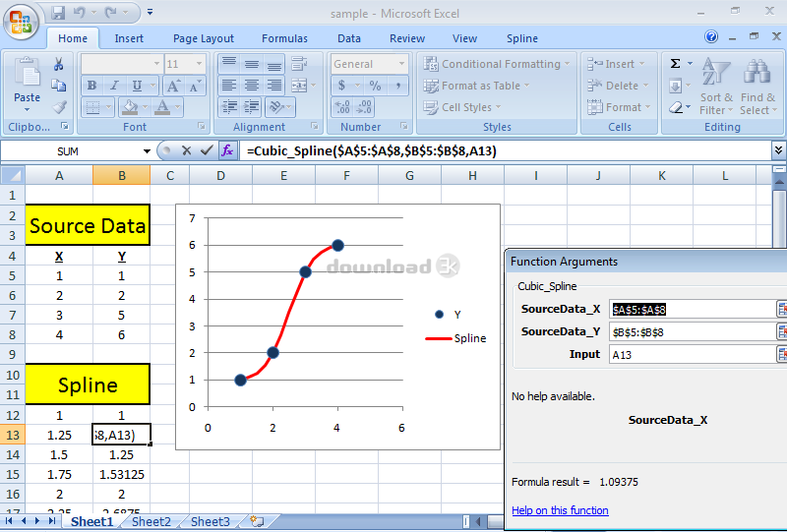787x532 pixels.
Task: Click the Input field containing A13
Action: pos(691,354)
